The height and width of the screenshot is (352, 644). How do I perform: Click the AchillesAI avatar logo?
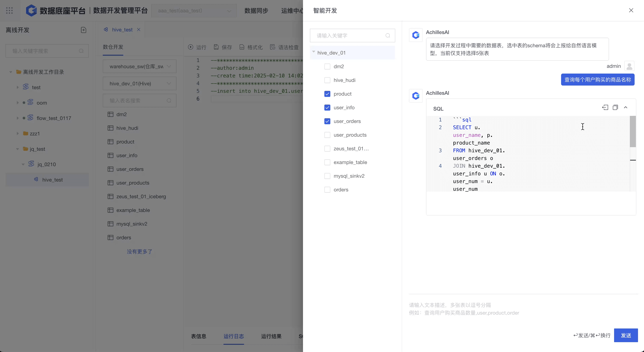click(x=416, y=35)
